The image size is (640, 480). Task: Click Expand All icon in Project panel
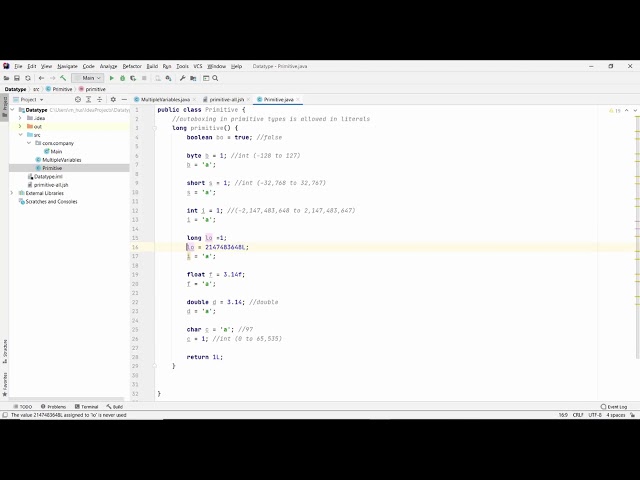coord(89,99)
